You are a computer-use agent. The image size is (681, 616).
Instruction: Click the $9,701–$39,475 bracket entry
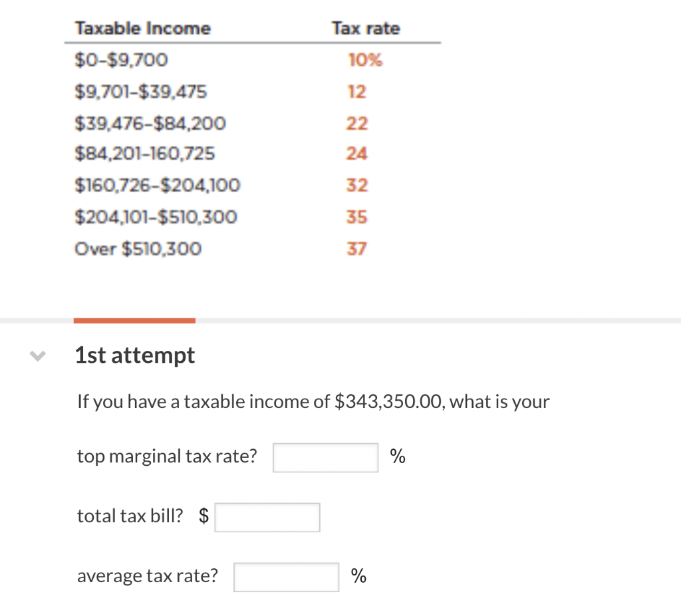pos(141,92)
